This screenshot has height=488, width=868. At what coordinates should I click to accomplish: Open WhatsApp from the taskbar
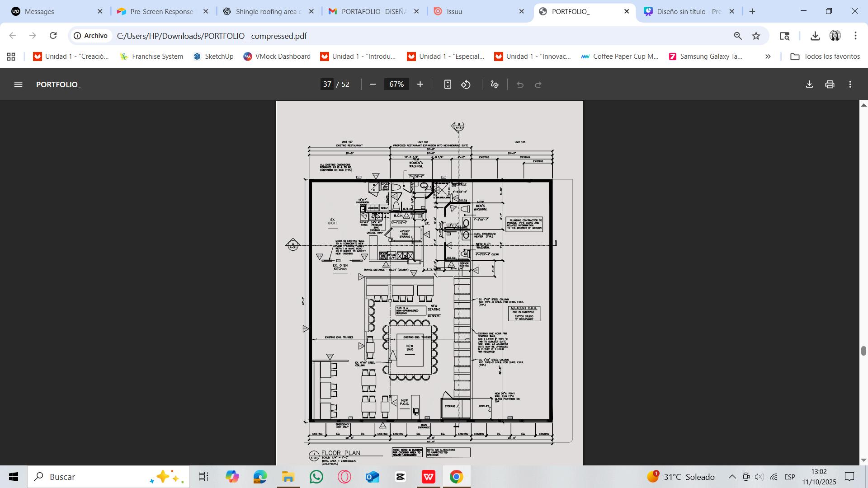[316, 477]
